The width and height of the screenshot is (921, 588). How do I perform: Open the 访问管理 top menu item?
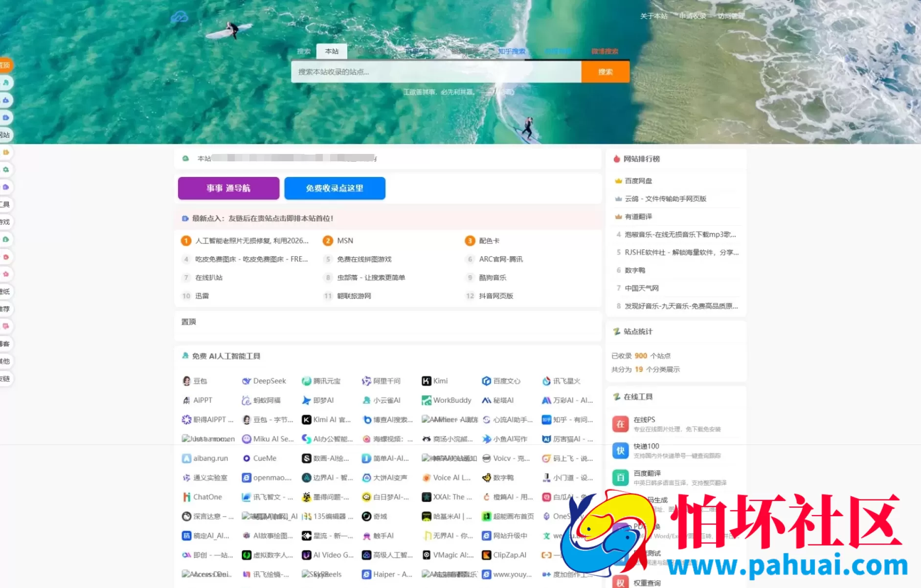731,16
